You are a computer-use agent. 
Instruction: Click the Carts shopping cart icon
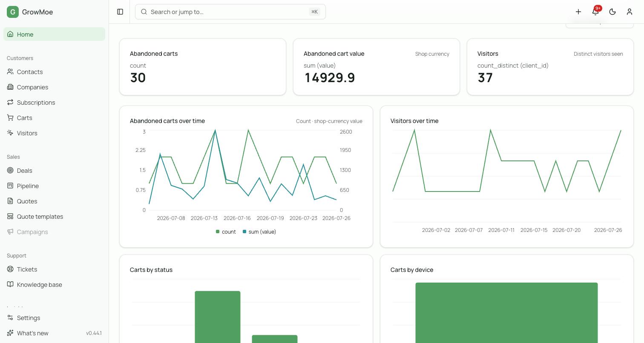click(10, 118)
